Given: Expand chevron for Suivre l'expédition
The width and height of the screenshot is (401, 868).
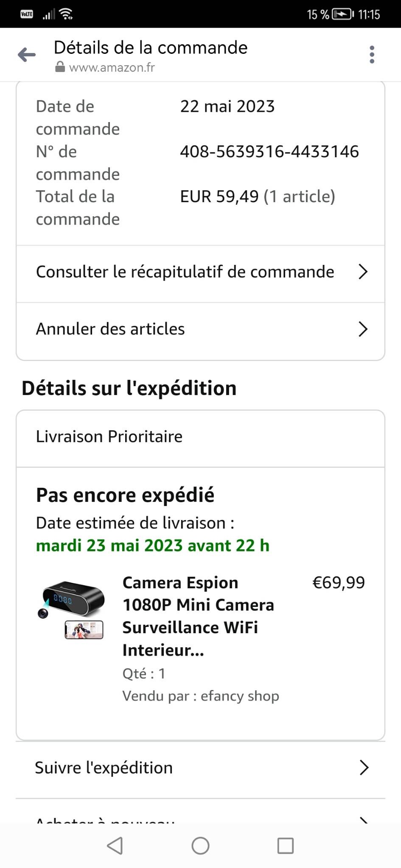Looking at the screenshot, I should coord(364,768).
